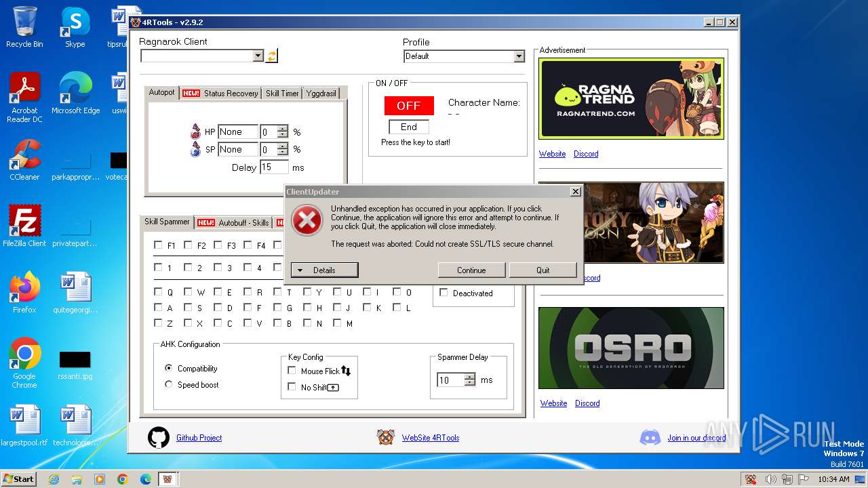Open the largestpool.rtf desktop file
This screenshot has width=868, height=488.
[24, 425]
